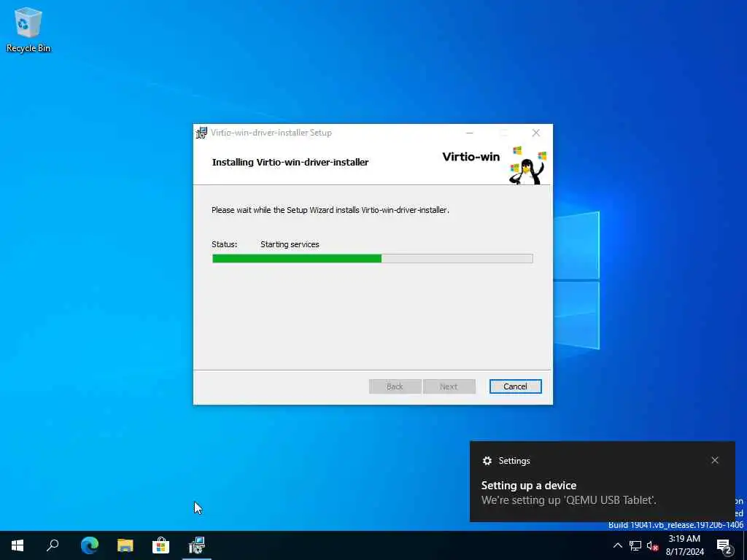Close the Virtio-win setup window
This screenshot has height=560, width=747.
[536, 133]
